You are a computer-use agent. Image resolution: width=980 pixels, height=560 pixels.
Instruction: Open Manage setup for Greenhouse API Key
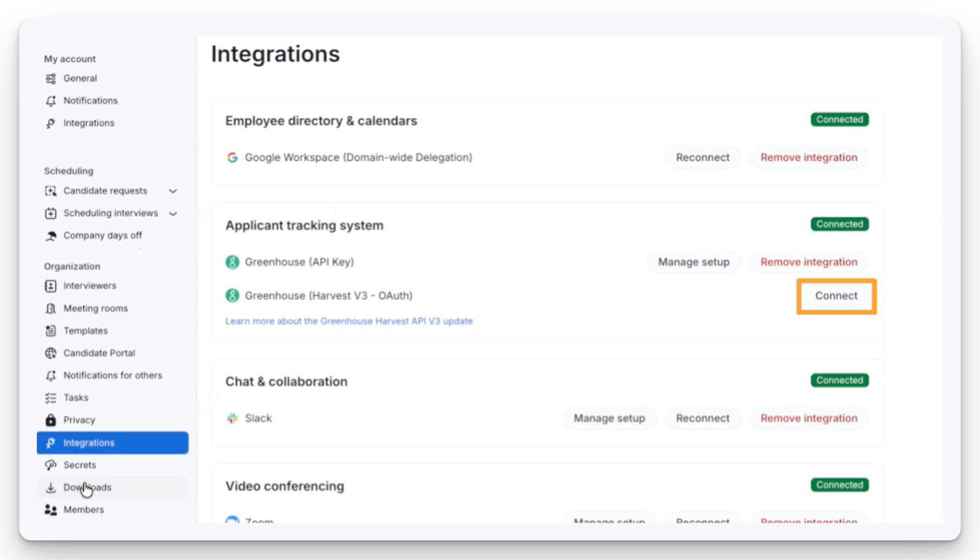click(x=693, y=263)
